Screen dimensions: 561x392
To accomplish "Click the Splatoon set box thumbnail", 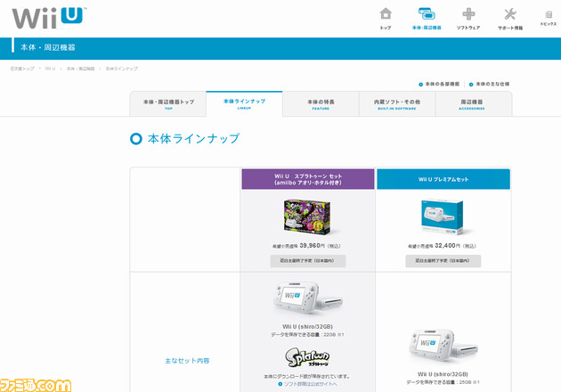I will tap(307, 216).
